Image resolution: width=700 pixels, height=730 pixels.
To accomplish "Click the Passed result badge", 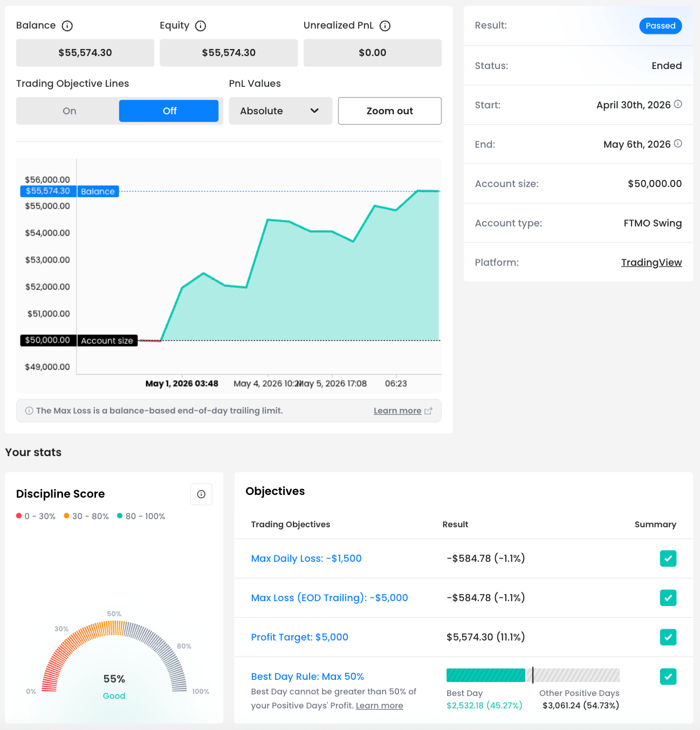I will click(x=661, y=26).
